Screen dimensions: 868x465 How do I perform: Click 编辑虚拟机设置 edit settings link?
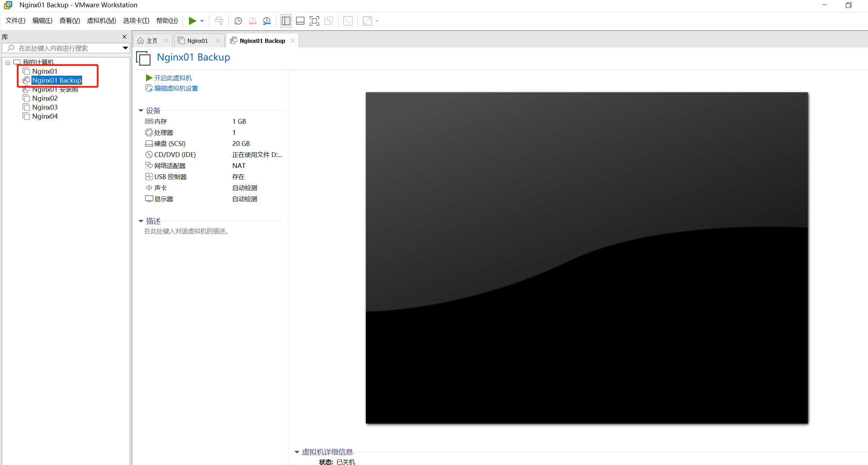[x=176, y=89]
